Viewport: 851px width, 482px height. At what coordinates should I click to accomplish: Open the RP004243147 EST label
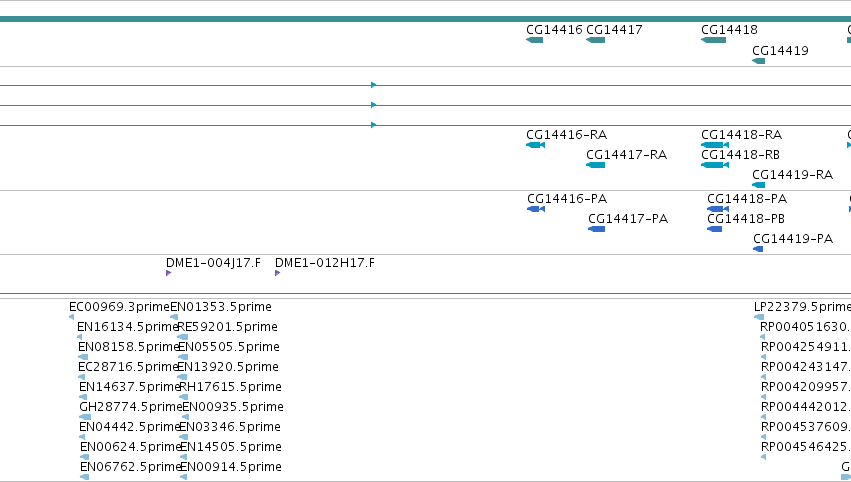806,367
